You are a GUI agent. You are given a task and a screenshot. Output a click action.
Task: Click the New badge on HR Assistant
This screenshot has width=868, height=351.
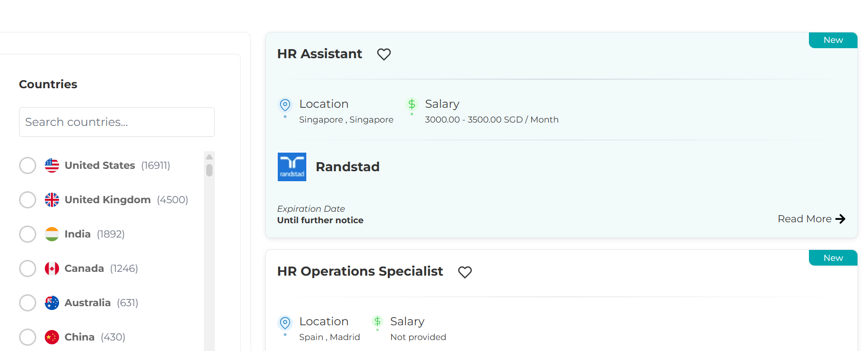(x=833, y=40)
